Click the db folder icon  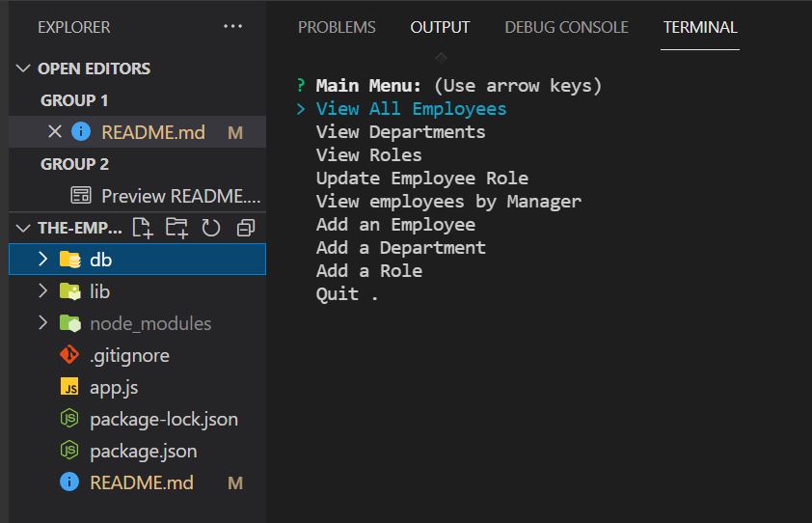[69, 260]
